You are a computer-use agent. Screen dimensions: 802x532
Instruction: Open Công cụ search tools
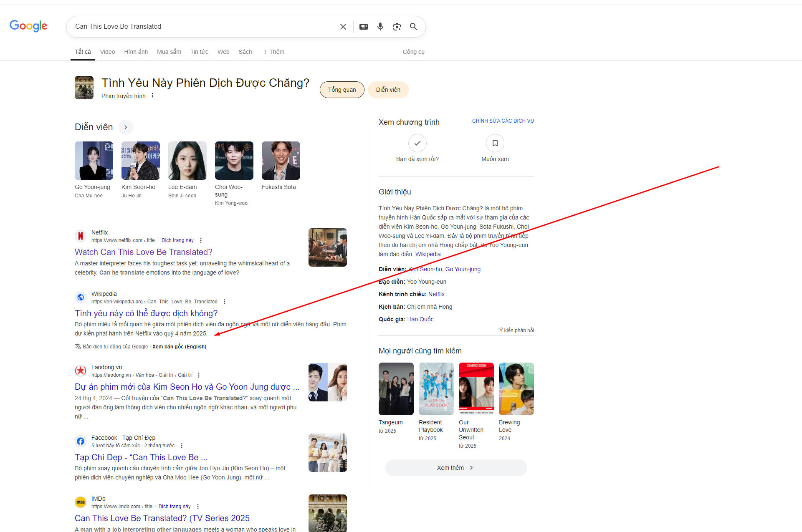[413, 52]
